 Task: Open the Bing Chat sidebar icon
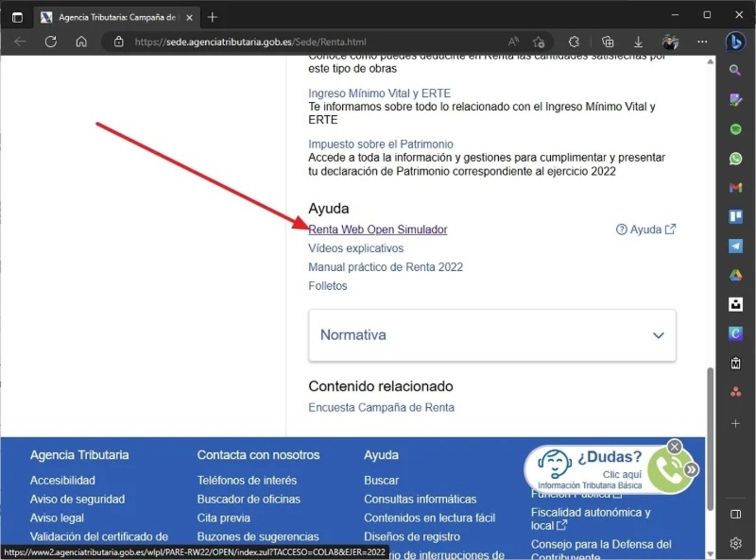coord(736,42)
